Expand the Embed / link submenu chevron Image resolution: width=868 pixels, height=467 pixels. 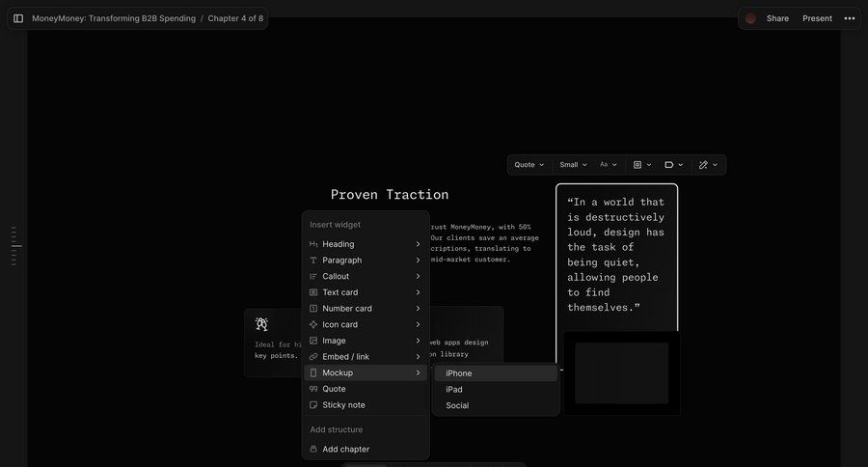click(418, 357)
